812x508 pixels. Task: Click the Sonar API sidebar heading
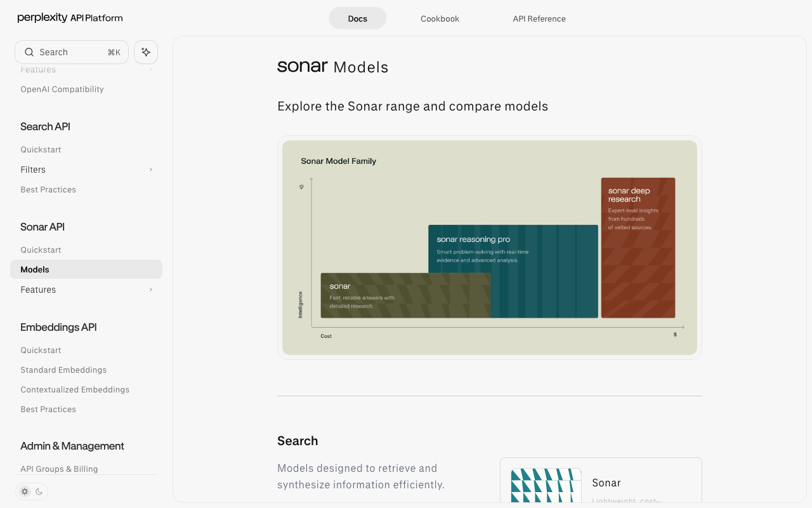pyautogui.click(x=43, y=227)
